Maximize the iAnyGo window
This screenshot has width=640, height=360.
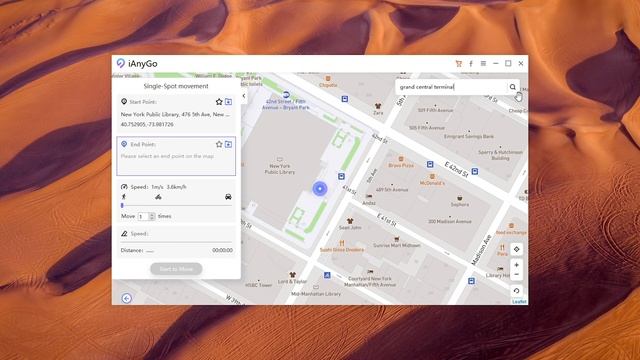point(508,63)
